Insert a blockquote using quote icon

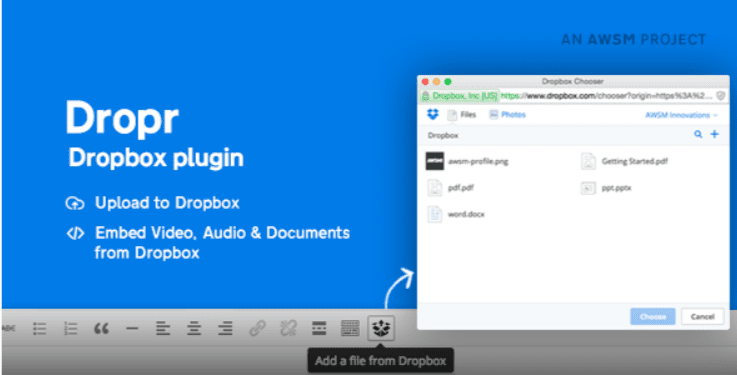click(x=102, y=328)
